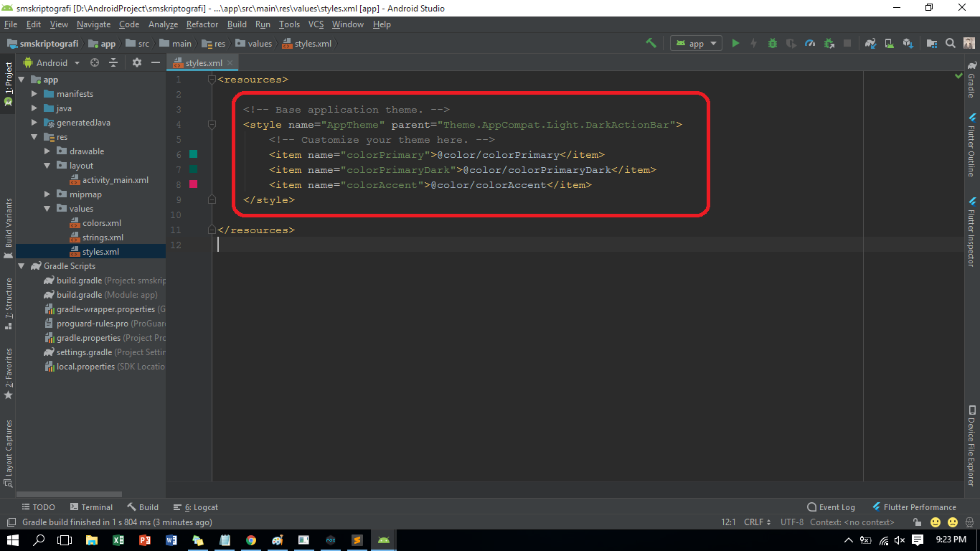This screenshot has width=980, height=551.
Task: Open Word from the Windows taskbar
Action: pyautogui.click(x=171, y=540)
